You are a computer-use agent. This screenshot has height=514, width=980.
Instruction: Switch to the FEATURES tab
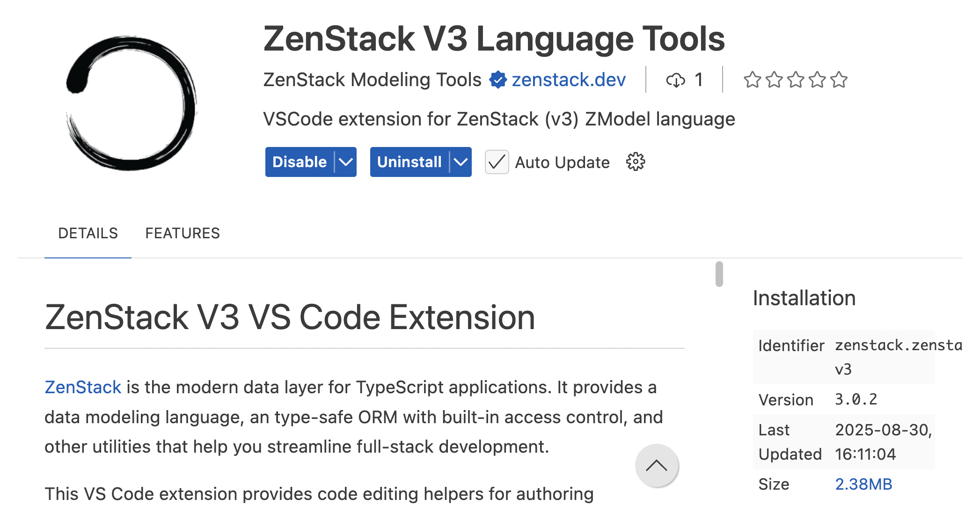pyautogui.click(x=183, y=233)
